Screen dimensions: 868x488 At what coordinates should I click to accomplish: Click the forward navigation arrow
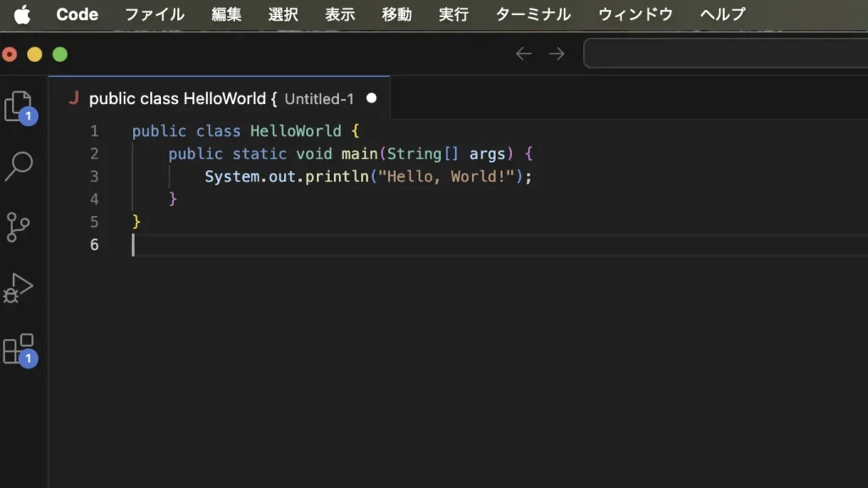tap(556, 53)
